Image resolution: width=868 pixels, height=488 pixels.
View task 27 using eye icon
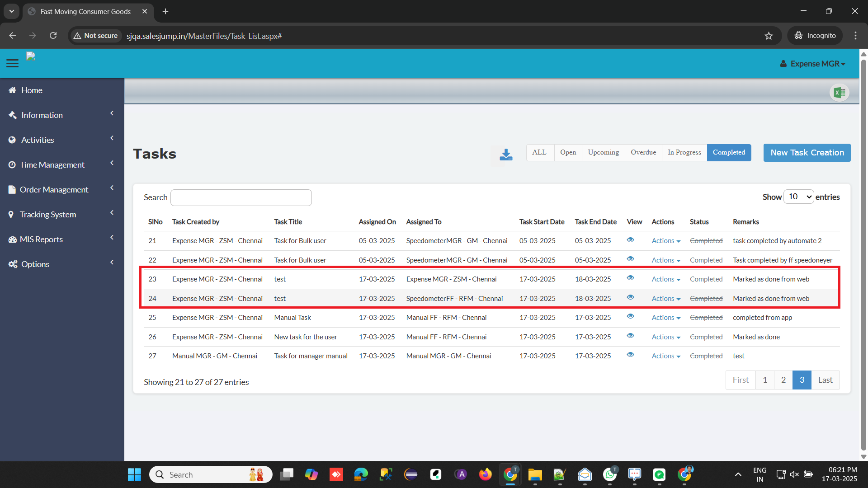coord(630,355)
